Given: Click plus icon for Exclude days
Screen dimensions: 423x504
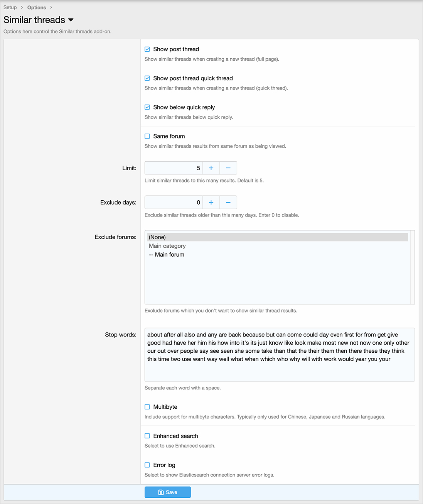Looking at the screenshot, I should (211, 202).
